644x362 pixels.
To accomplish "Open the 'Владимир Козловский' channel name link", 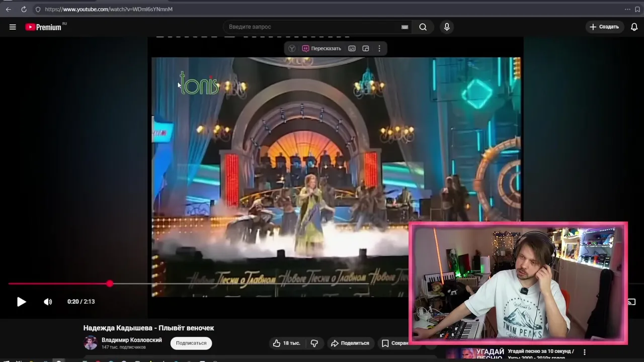I will [x=132, y=340].
